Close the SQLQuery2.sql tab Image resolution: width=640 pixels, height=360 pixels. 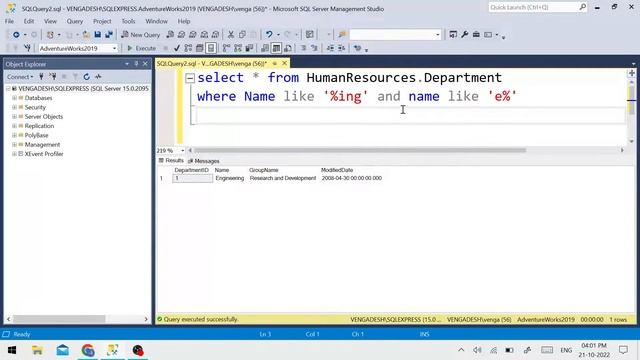click(284, 63)
